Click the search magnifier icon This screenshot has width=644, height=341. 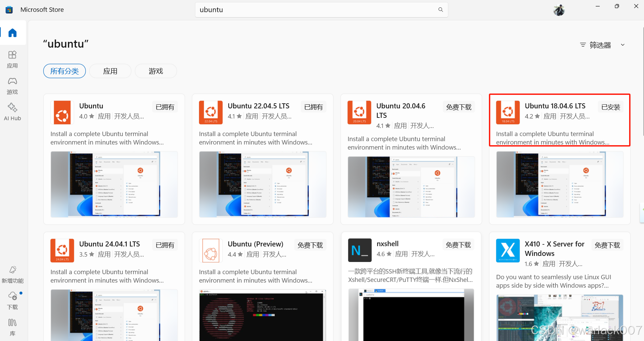(x=441, y=10)
